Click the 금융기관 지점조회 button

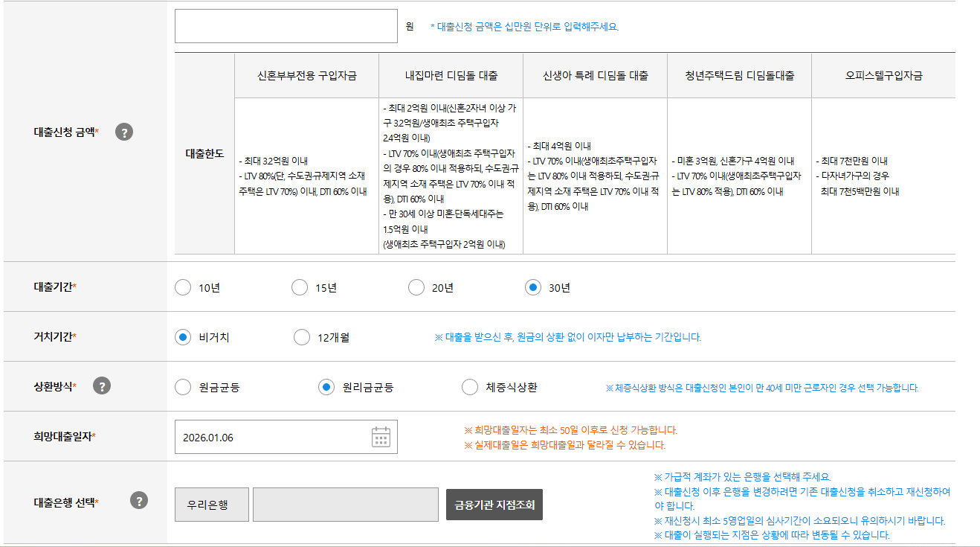(x=493, y=505)
